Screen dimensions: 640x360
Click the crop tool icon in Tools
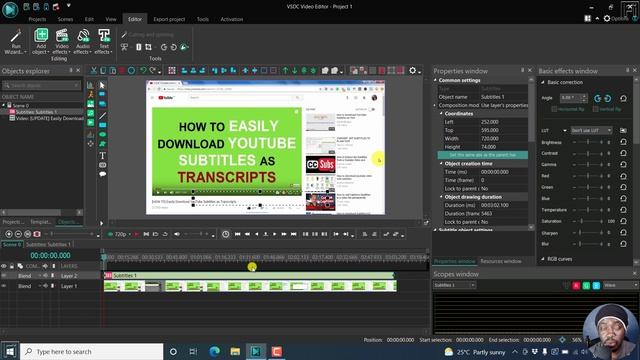[x=148, y=47]
